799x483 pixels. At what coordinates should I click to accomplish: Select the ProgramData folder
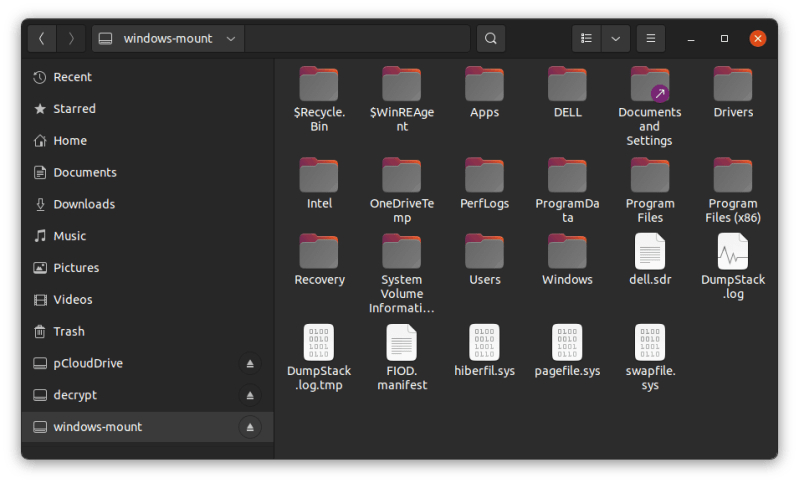tap(567, 191)
